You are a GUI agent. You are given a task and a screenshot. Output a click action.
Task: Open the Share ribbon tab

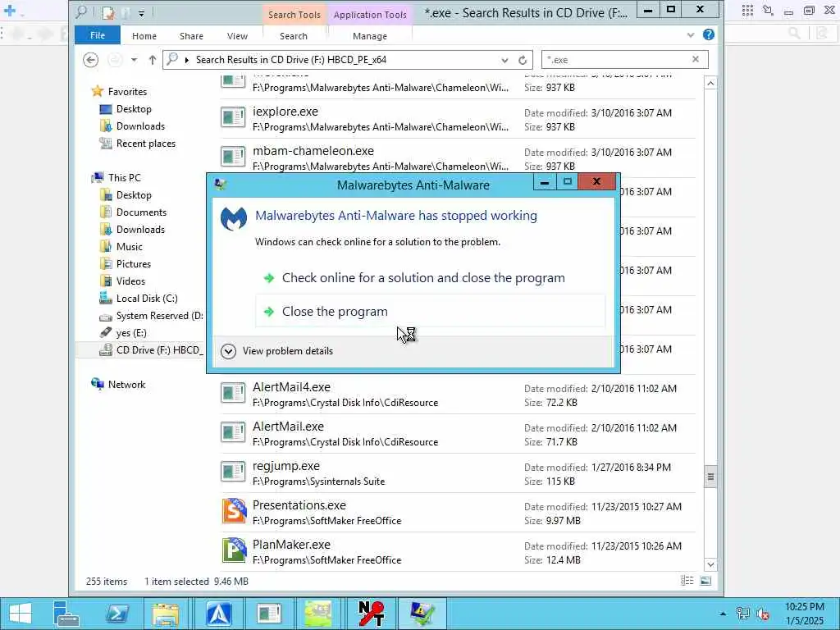tap(191, 36)
